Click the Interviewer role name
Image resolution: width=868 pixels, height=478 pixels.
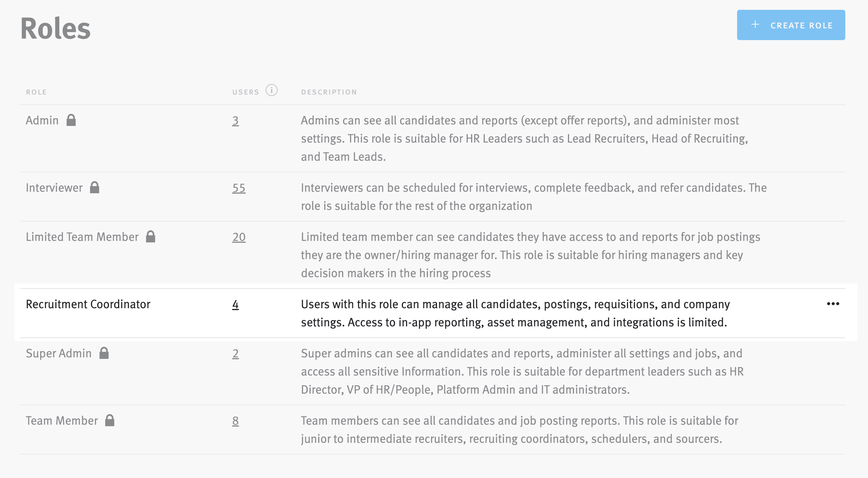(54, 187)
